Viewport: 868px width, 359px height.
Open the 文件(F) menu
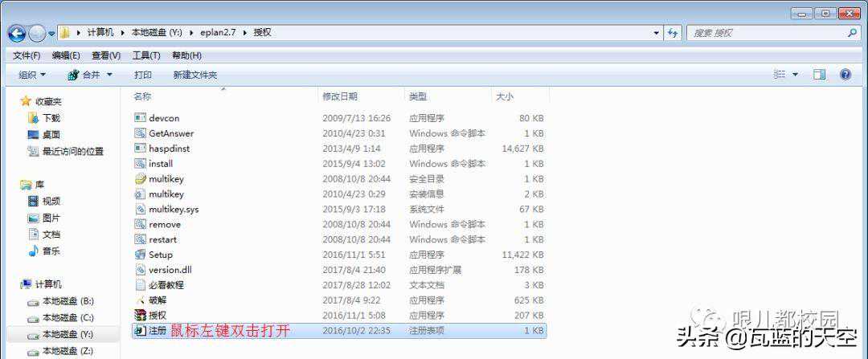point(27,55)
